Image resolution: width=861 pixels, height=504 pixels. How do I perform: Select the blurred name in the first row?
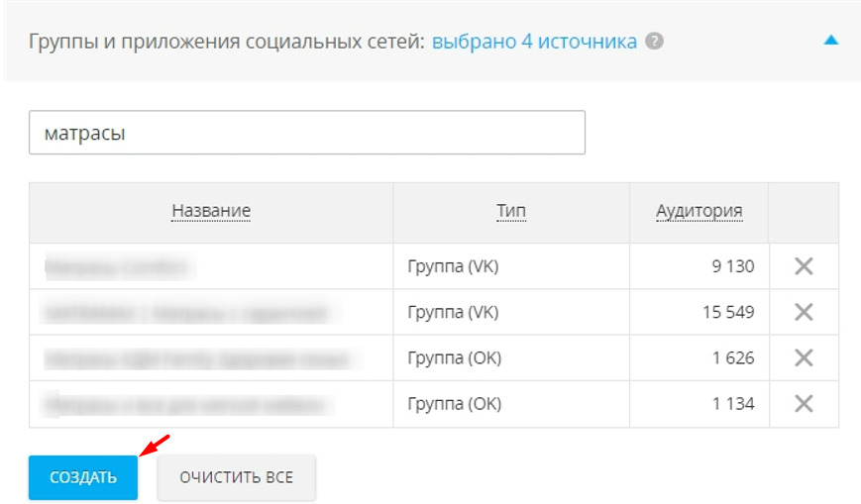[119, 266]
